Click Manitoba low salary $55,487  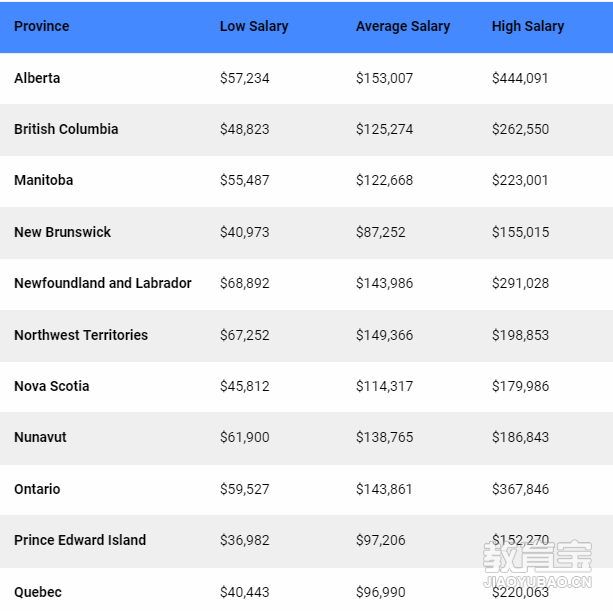(x=244, y=180)
